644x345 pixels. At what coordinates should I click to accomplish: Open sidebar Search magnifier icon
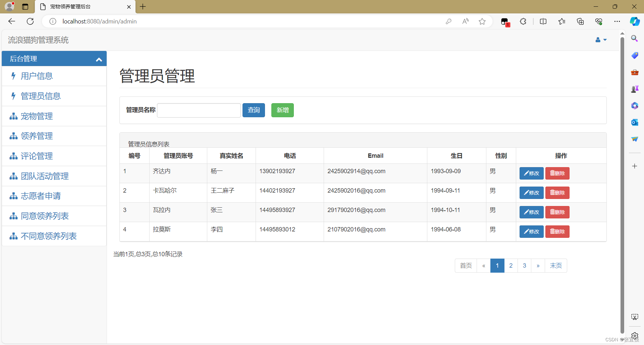click(634, 39)
